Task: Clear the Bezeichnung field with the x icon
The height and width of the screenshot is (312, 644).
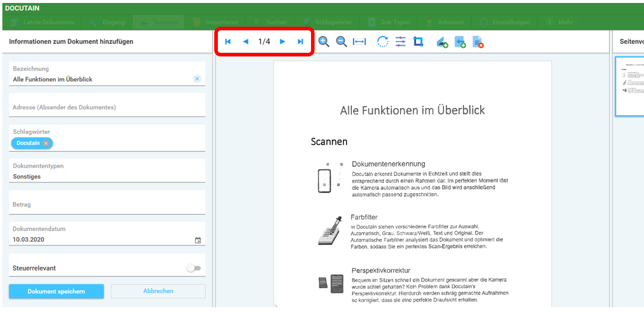Action: [197, 79]
